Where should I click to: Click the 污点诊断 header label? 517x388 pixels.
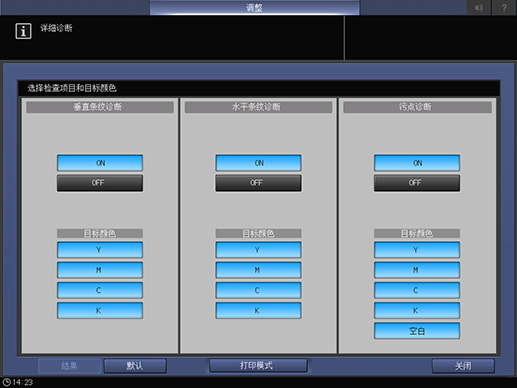pos(417,107)
